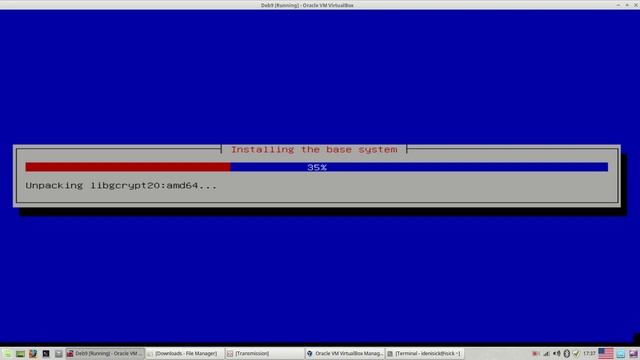Screen dimensions: 640x360
Task: Click the red notification tray icon
Action: point(536,353)
